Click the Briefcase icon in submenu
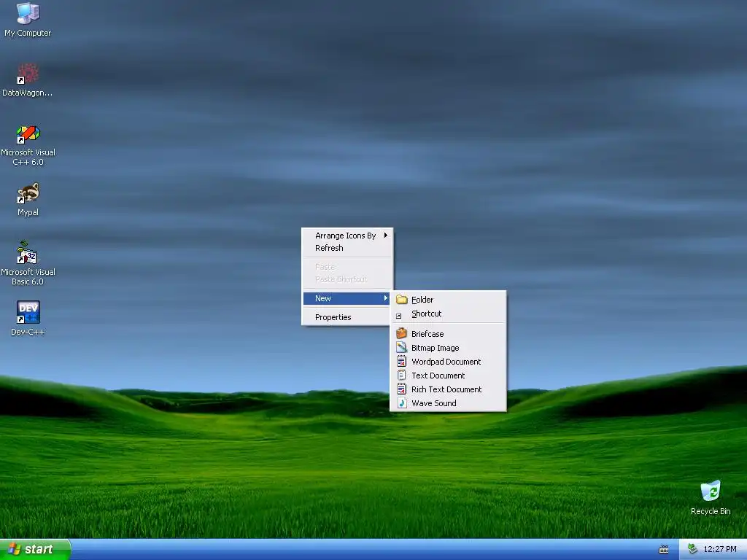The height and width of the screenshot is (560, 747). pos(402,333)
